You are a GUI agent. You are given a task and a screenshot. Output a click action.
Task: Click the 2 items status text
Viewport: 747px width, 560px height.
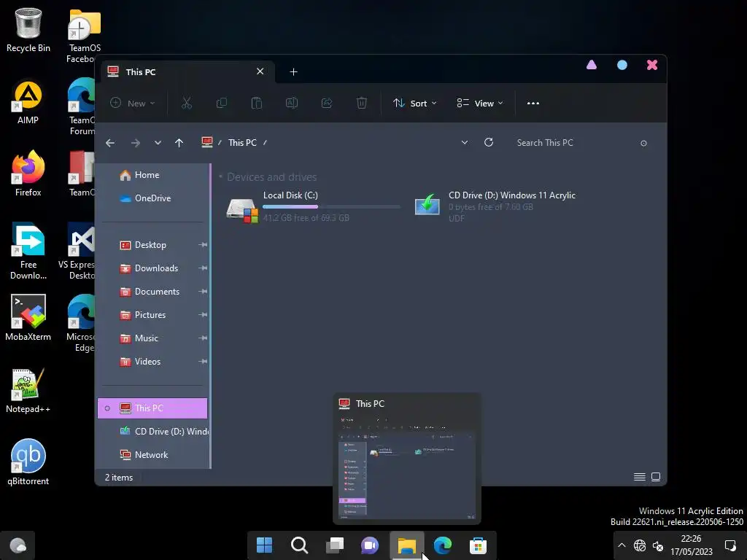pos(119,477)
